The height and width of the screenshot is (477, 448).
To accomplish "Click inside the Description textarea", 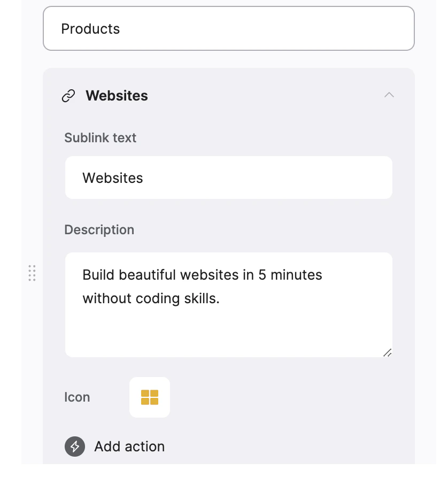I will 229,305.
